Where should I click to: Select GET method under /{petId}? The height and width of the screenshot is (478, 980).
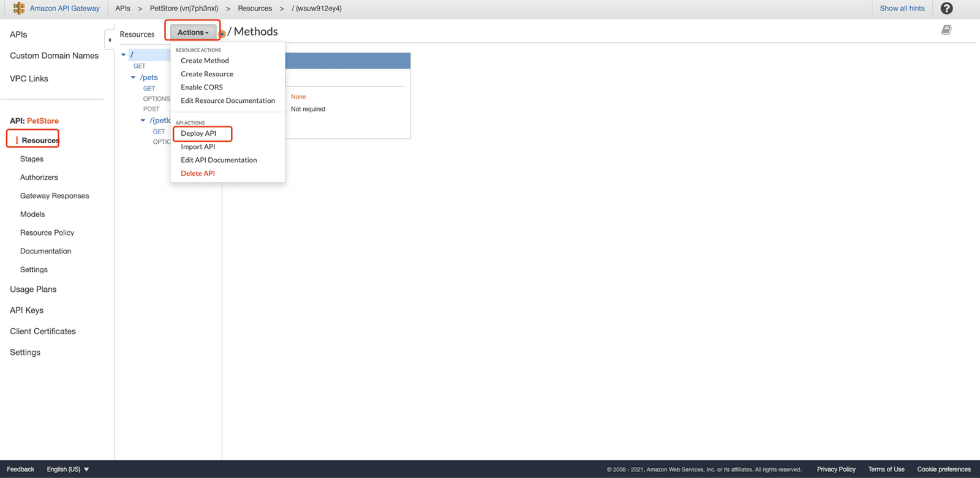tap(159, 132)
